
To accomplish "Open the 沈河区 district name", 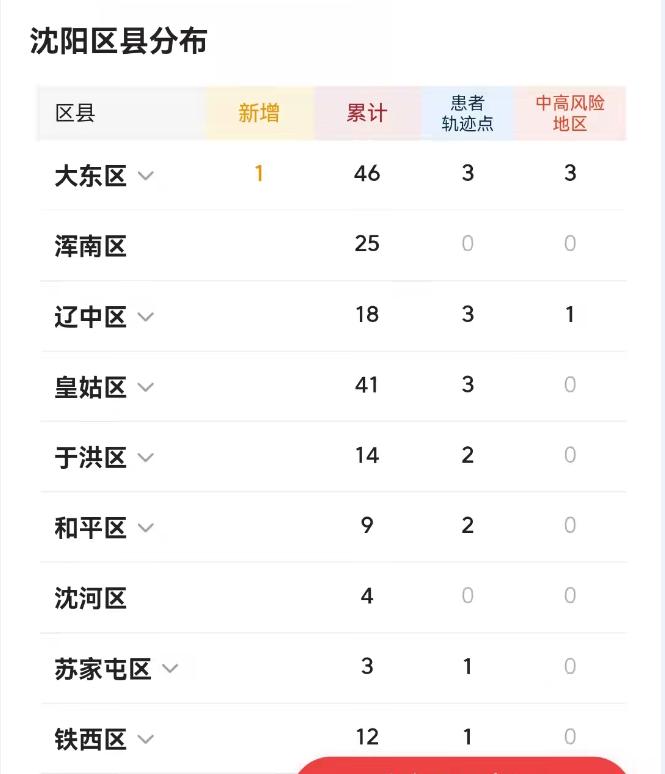I will tap(91, 598).
